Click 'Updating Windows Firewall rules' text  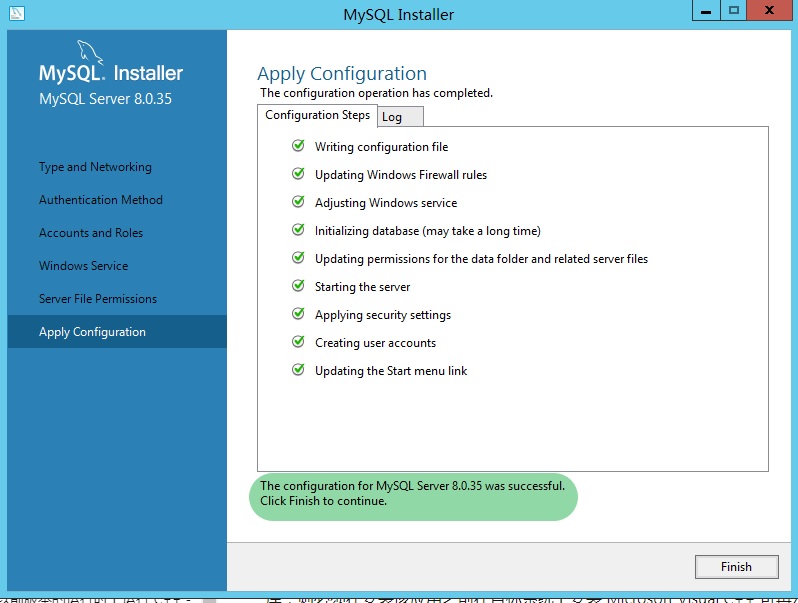[401, 175]
